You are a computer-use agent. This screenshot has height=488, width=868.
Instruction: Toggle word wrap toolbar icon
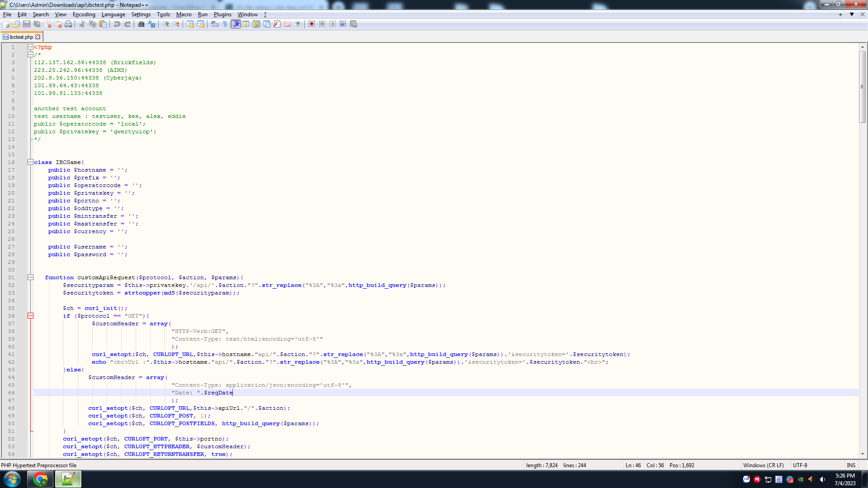(215, 24)
